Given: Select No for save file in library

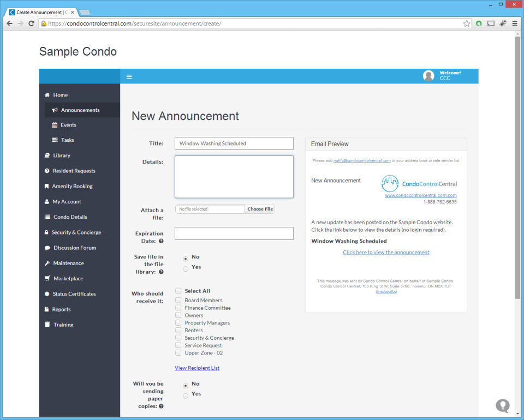Looking at the screenshot, I should 186,259.
